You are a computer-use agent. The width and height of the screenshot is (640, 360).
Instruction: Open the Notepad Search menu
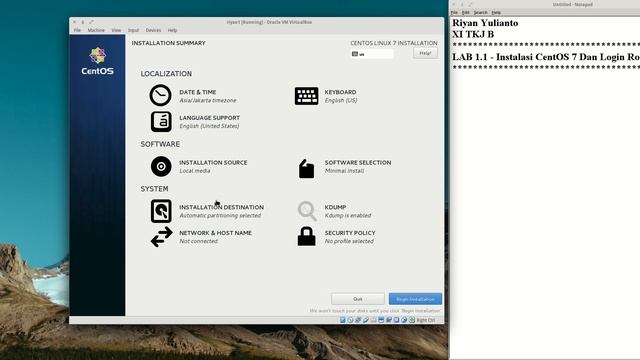480,13
